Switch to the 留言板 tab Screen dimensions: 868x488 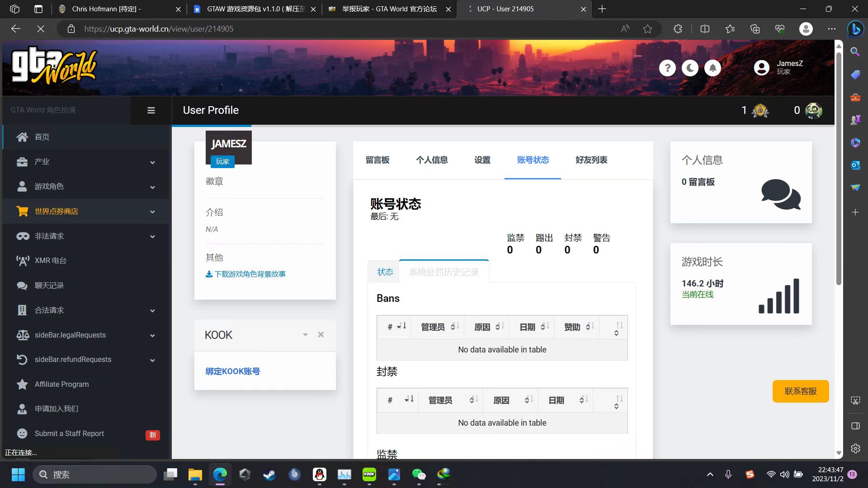[x=377, y=160]
